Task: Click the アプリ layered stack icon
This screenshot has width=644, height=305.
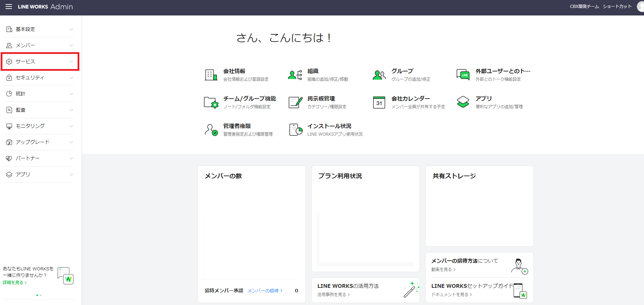Action: pos(463,102)
